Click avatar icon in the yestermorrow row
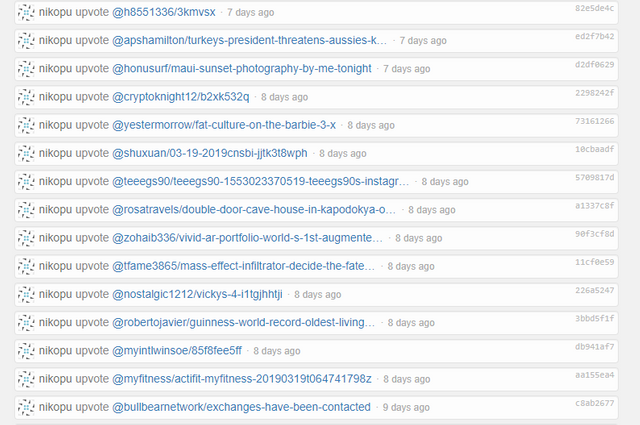This screenshot has height=425, width=640. (26, 125)
